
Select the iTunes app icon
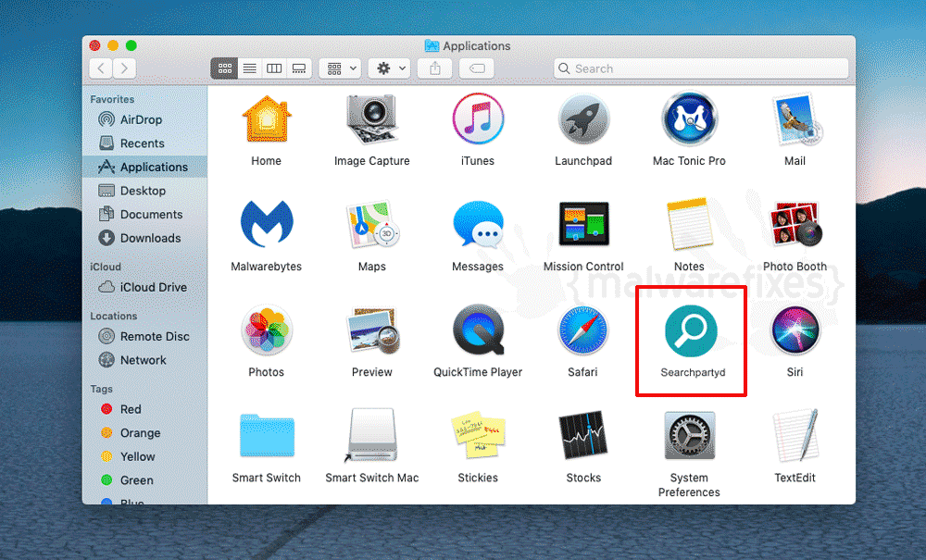pyautogui.click(x=478, y=119)
